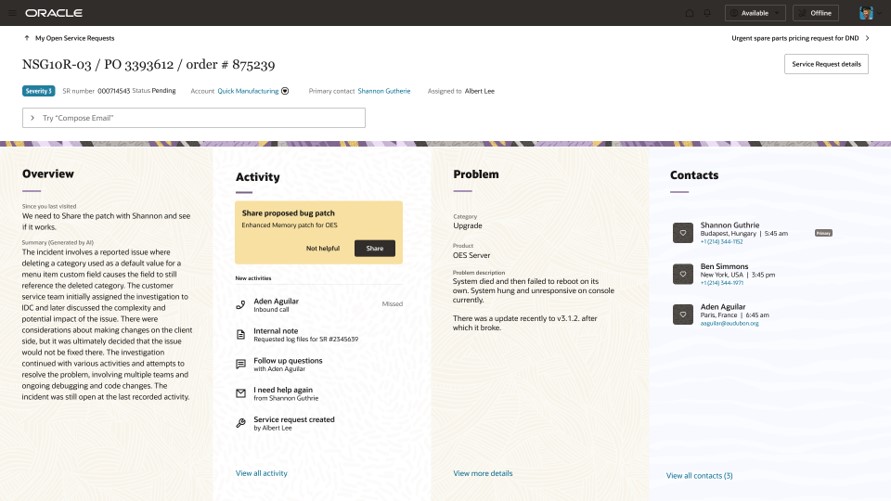Click Aden Aguilar contact icon
This screenshot has width=891, height=501.
coord(683,314)
